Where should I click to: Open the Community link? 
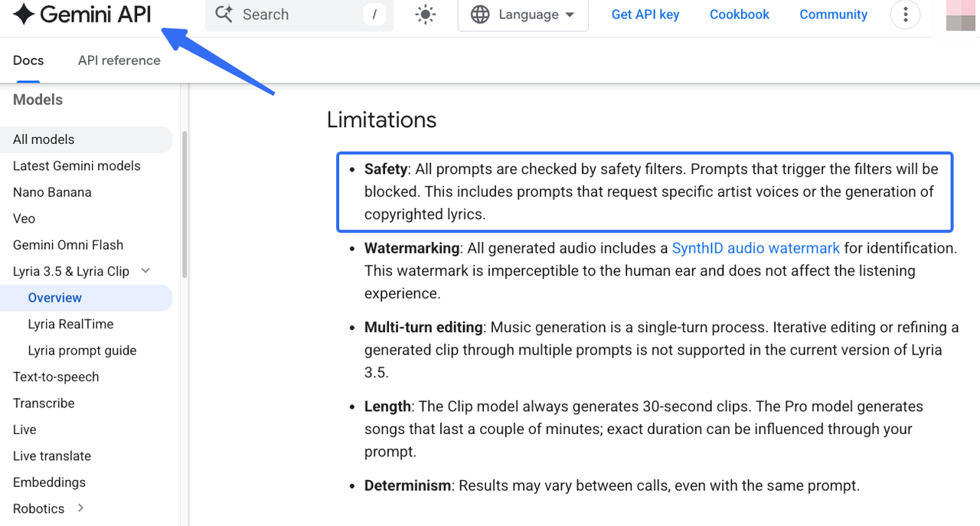pos(834,15)
